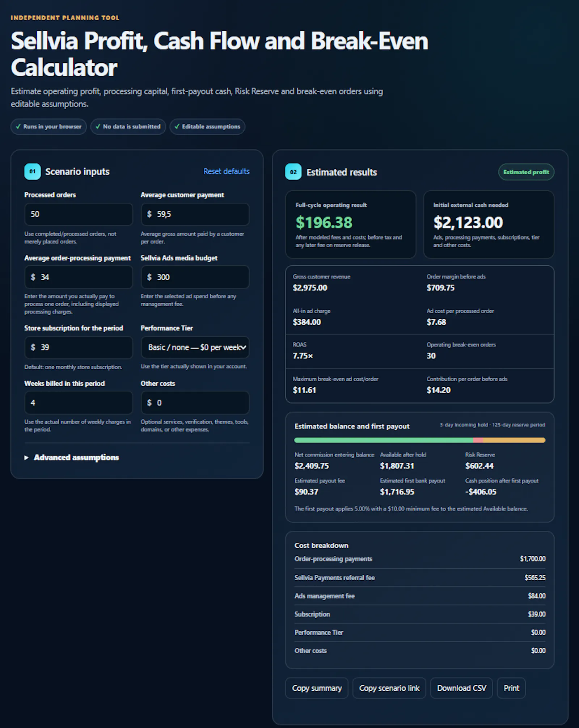Screen dimensions: 579x728
Task: Click the cash position value -$406.05
Action: point(481,492)
